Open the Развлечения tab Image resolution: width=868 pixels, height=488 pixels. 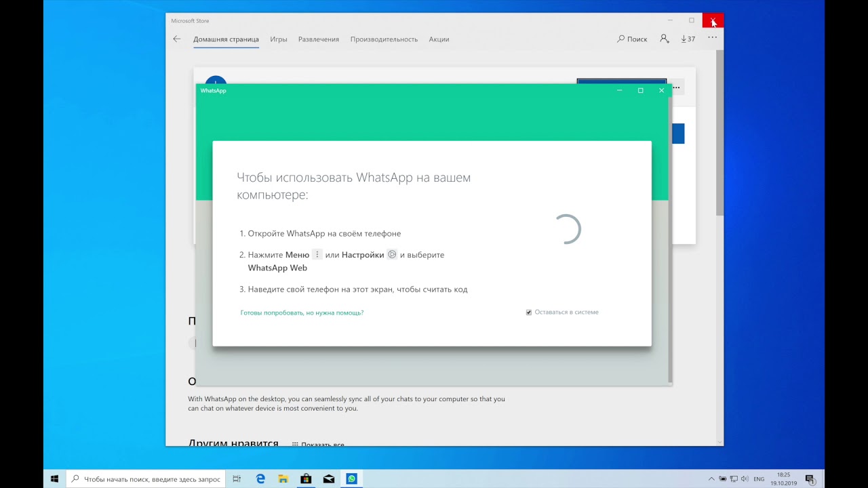pos(319,39)
